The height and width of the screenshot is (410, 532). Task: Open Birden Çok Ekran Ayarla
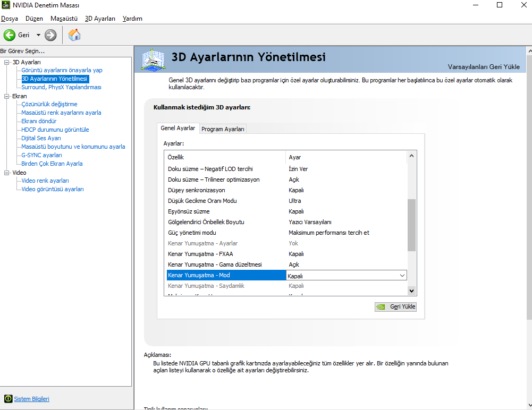52,164
